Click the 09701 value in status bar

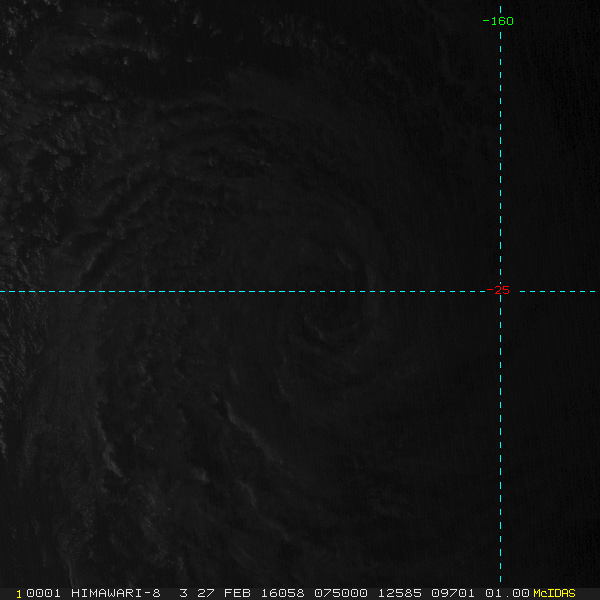(x=453, y=593)
